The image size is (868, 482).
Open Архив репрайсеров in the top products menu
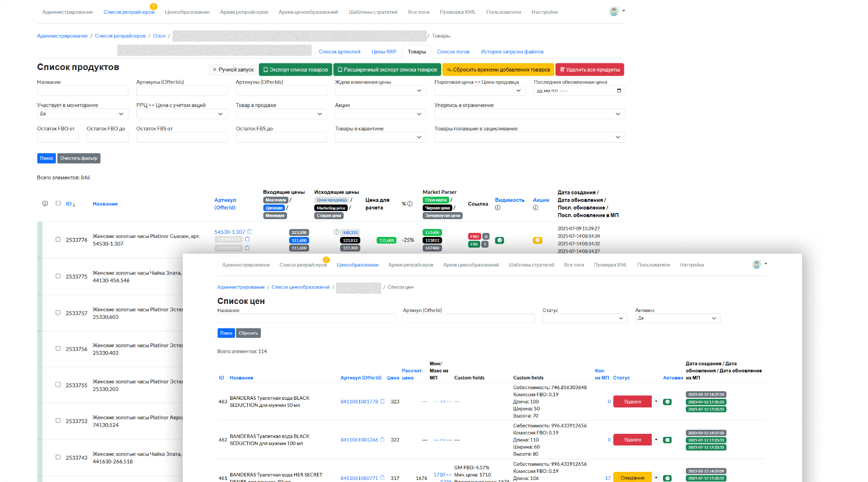pos(244,12)
